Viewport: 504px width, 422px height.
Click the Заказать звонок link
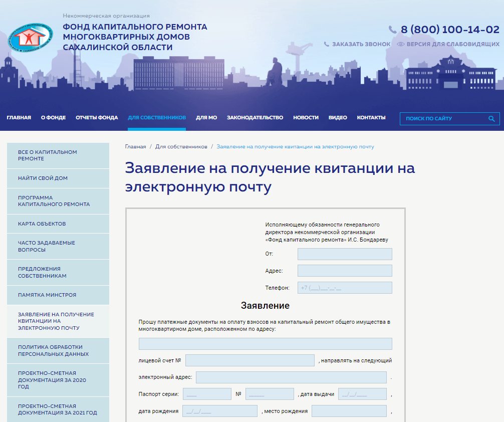(361, 44)
